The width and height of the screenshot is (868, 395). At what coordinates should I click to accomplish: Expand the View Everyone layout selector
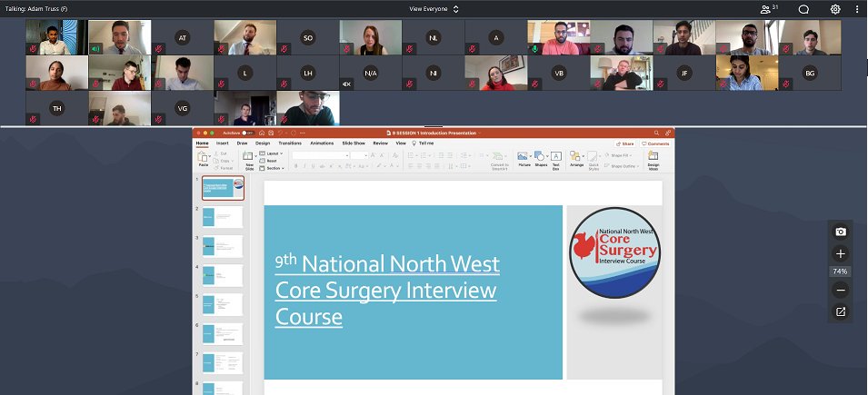coord(434,9)
